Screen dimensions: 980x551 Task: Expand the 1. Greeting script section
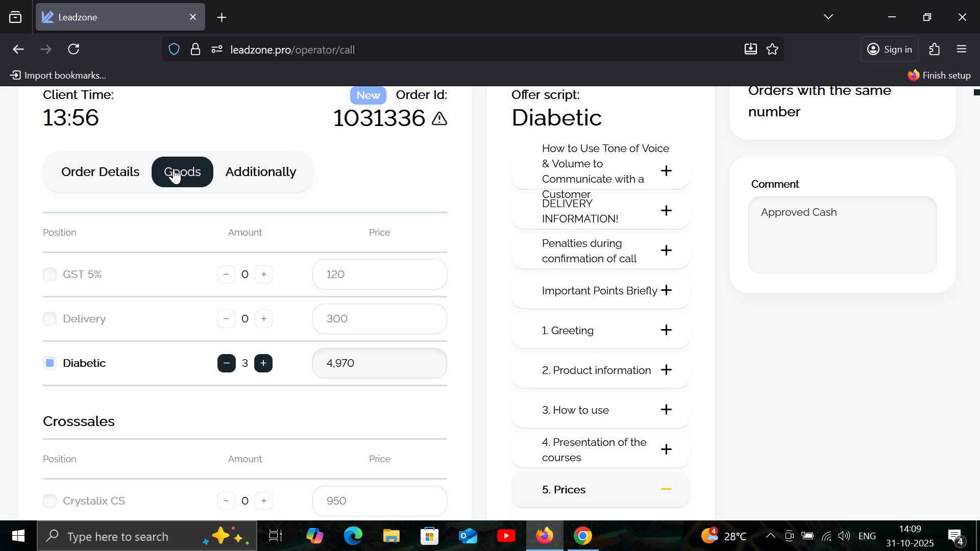pyautogui.click(x=666, y=330)
